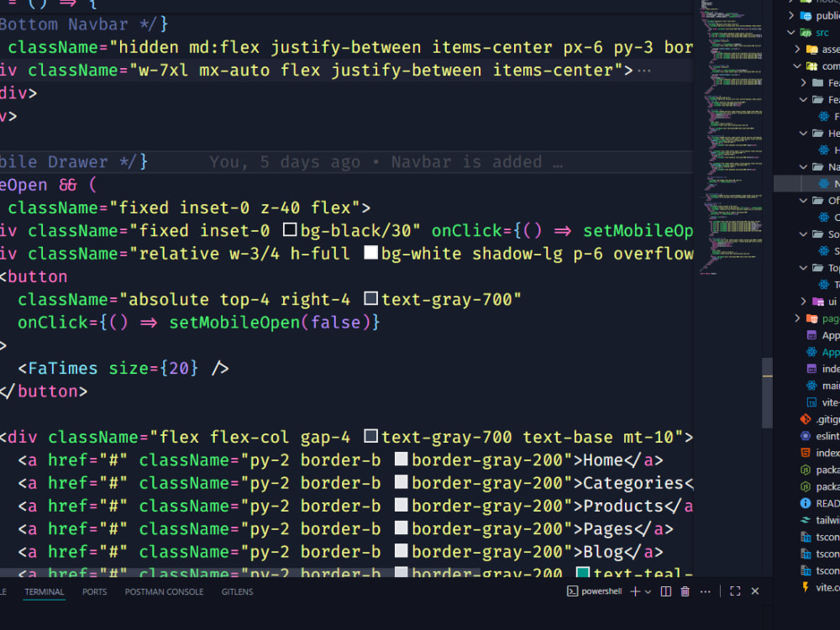The image size is (840, 630).
Task: Click the purple ui folder icon
Action: (818, 302)
